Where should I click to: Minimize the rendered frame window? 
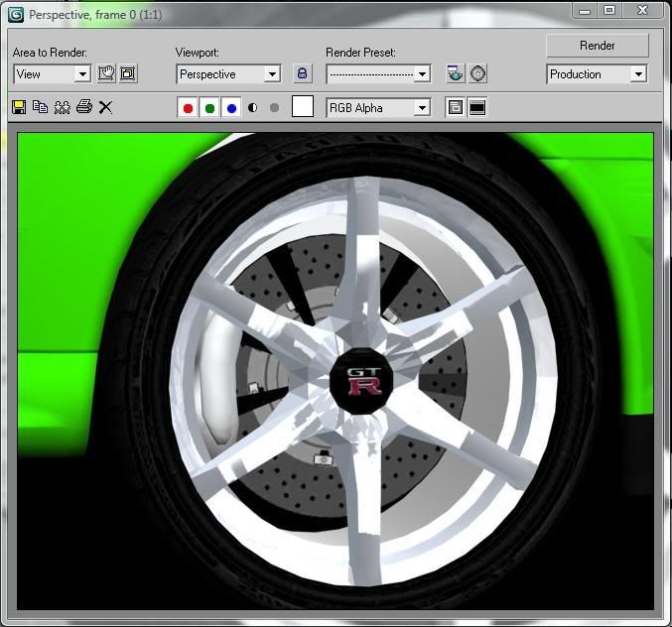pos(585,10)
